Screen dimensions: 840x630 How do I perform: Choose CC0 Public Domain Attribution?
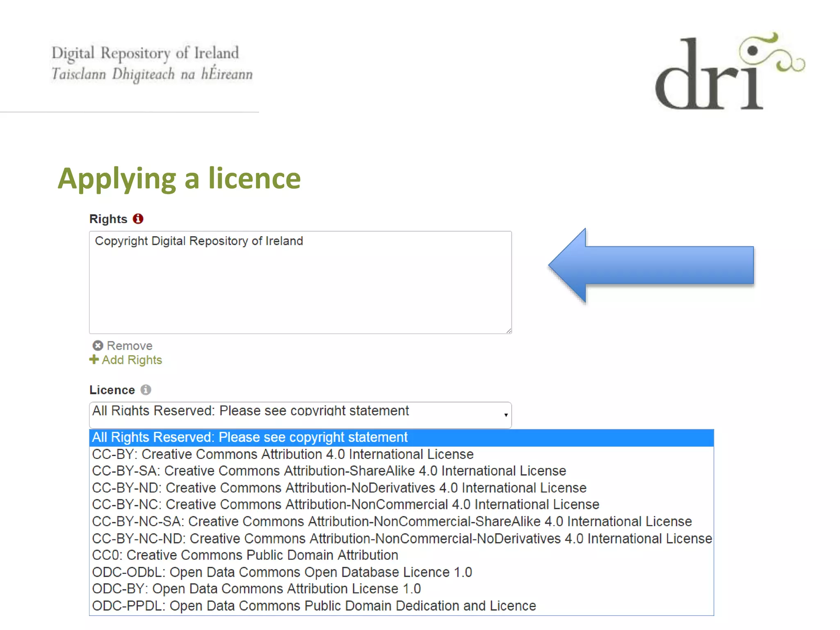[402, 555]
